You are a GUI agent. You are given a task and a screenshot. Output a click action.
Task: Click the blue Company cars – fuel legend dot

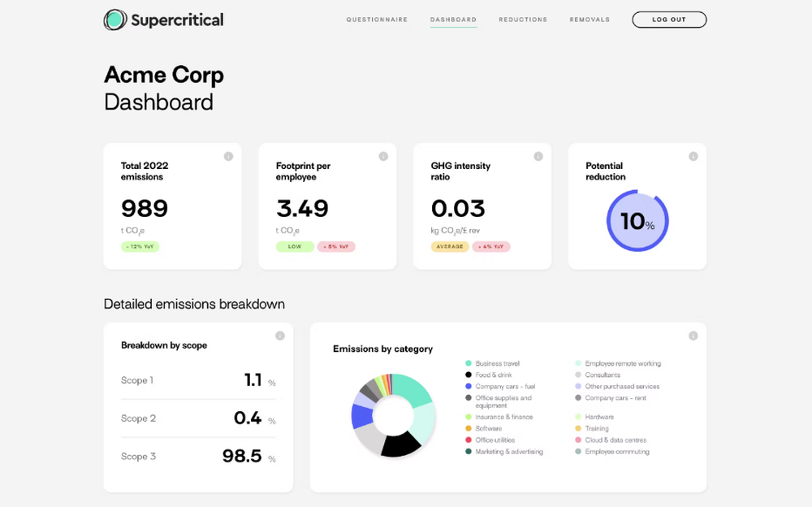pos(469,386)
